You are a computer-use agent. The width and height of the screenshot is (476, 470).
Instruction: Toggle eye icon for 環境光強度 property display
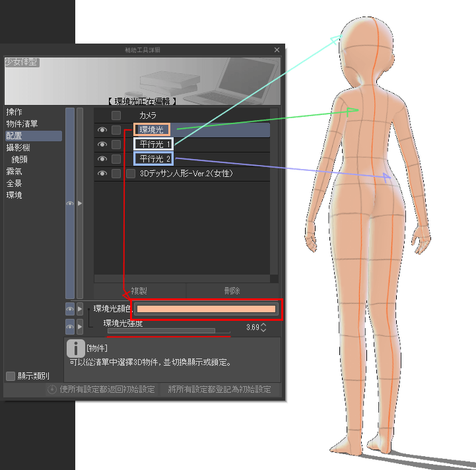70,327
